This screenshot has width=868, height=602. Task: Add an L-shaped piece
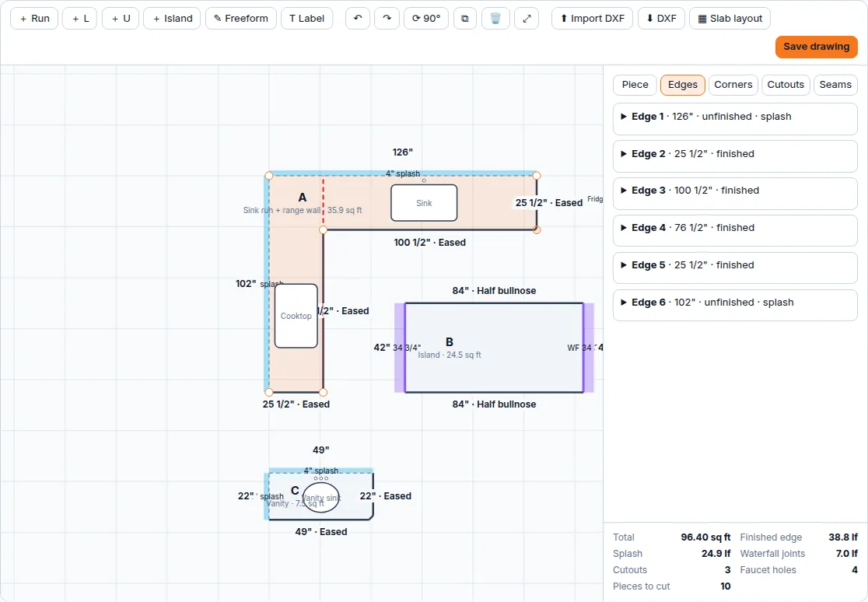tap(79, 18)
